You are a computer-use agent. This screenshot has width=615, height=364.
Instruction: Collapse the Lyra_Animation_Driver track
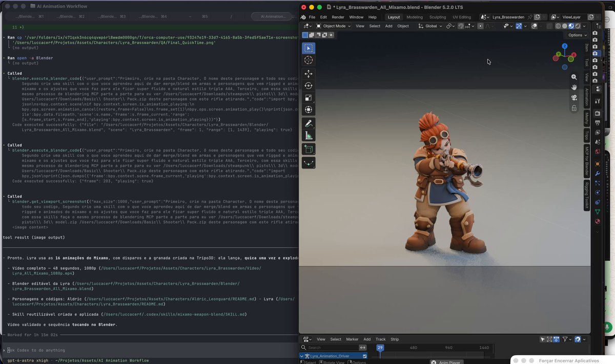coord(302,356)
